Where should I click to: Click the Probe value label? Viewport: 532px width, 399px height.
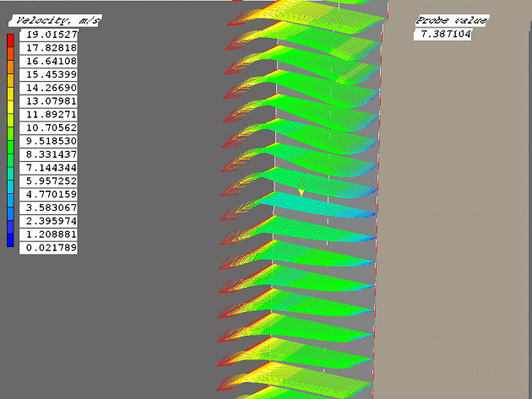pos(451,20)
